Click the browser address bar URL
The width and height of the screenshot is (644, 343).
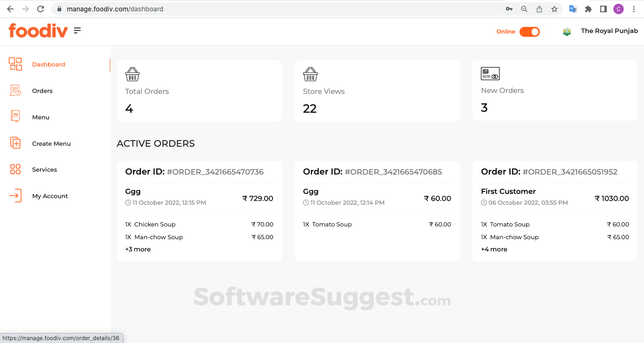[115, 9]
